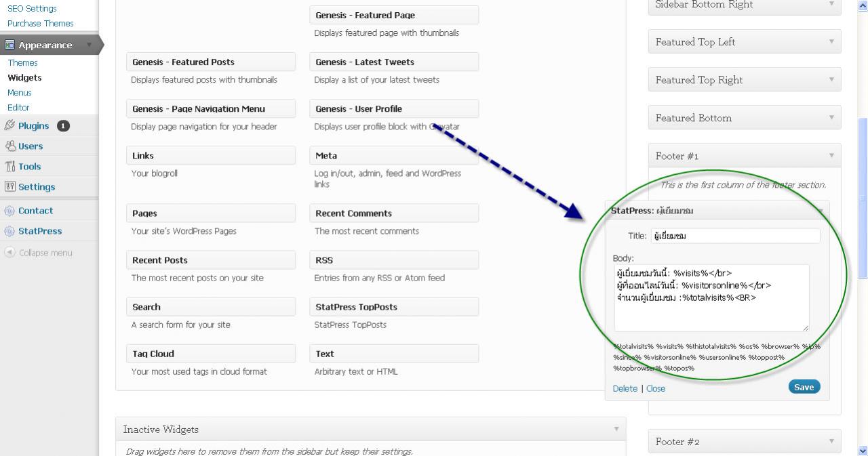The width and height of the screenshot is (868, 456).
Task: Click the Tools menu icon
Action: (x=9, y=166)
